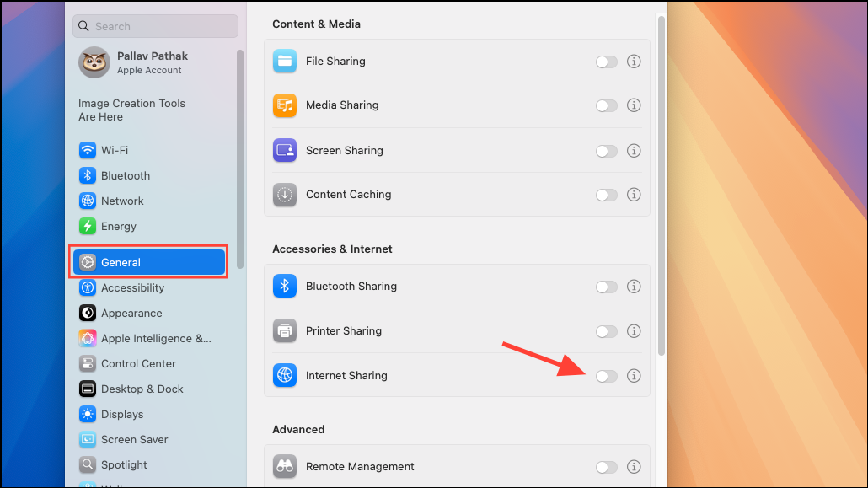Click the Media Sharing label
868x488 pixels.
tap(342, 105)
